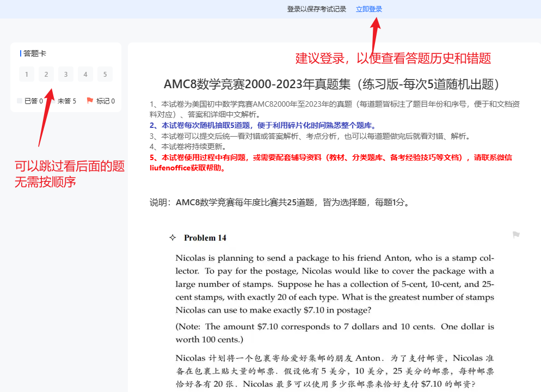This screenshot has height=392, width=541.
Task: Jump to question 4 in answer card
Action: click(x=85, y=74)
